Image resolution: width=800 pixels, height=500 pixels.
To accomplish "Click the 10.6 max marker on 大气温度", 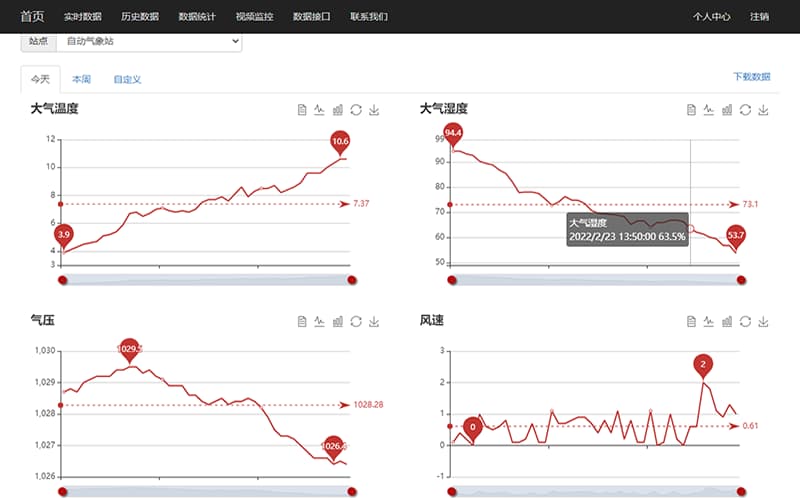I will (x=340, y=142).
